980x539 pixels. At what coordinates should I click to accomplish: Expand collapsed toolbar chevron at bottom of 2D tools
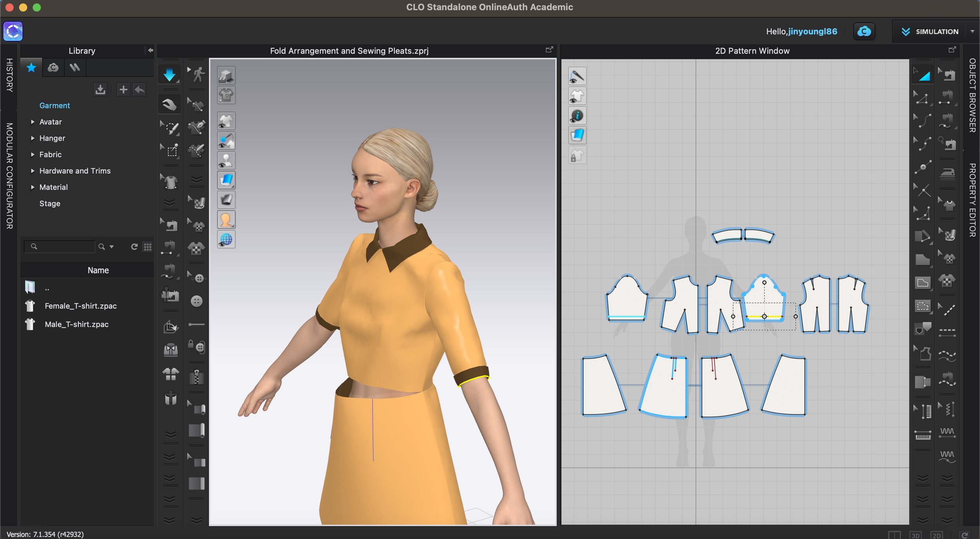coord(923,520)
